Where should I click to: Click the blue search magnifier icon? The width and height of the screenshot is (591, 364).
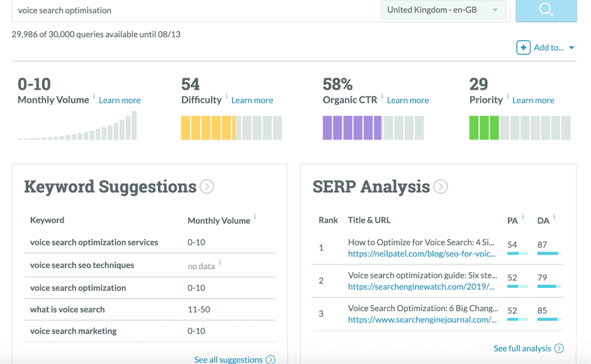coord(545,11)
